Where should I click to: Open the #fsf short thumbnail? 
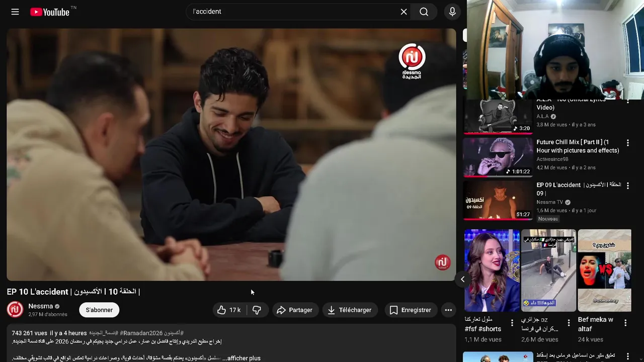point(492,270)
